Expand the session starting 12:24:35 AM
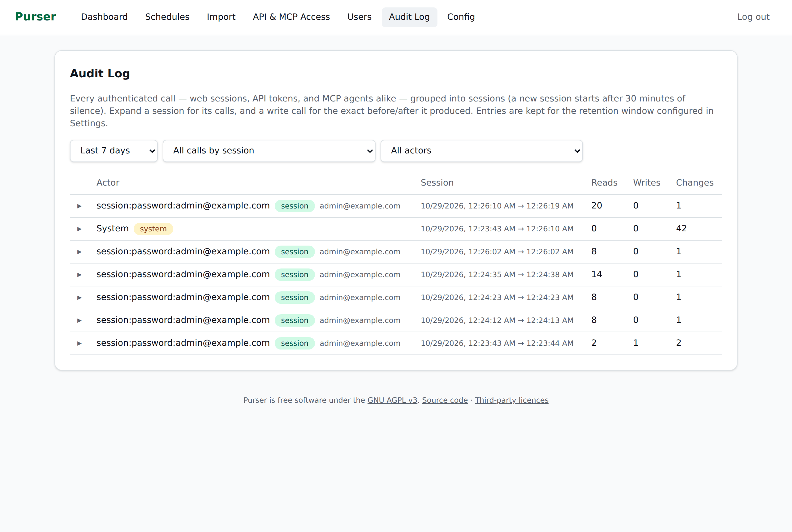Viewport: 792px width, 532px height. pos(79,275)
